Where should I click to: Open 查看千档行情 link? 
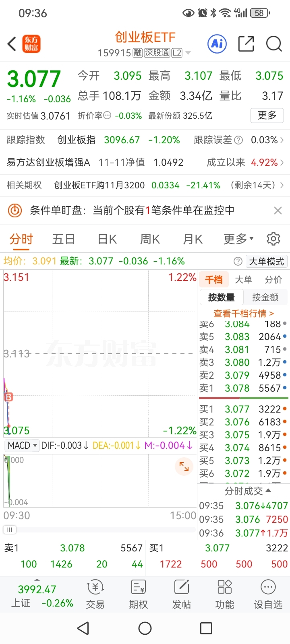click(243, 313)
